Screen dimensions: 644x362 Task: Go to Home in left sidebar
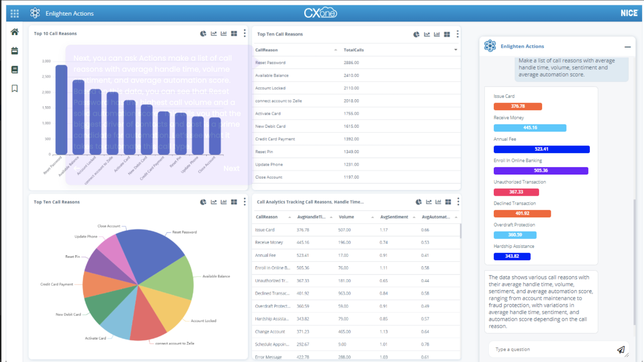[x=14, y=32]
